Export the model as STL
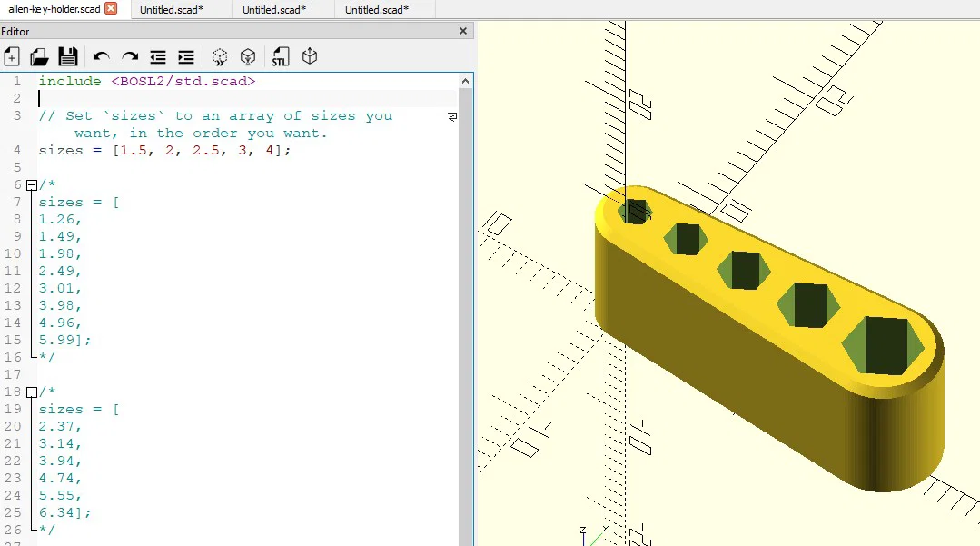The image size is (980, 546). coord(281,57)
